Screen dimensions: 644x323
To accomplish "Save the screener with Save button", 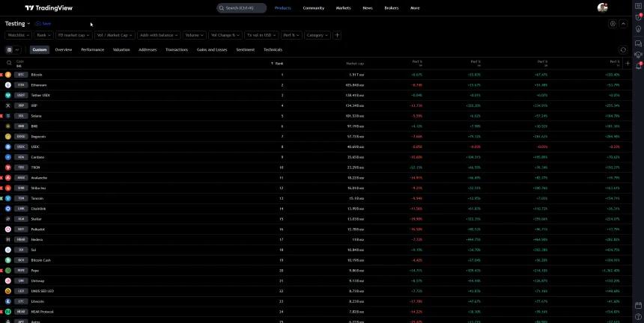I will pyautogui.click(x=43, y=24).
